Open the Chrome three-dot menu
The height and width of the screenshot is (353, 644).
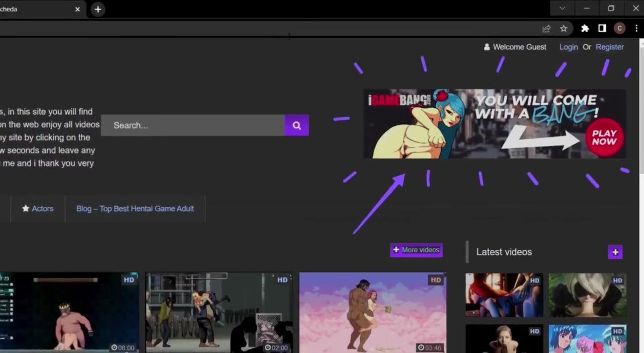(x=636, y=29)
